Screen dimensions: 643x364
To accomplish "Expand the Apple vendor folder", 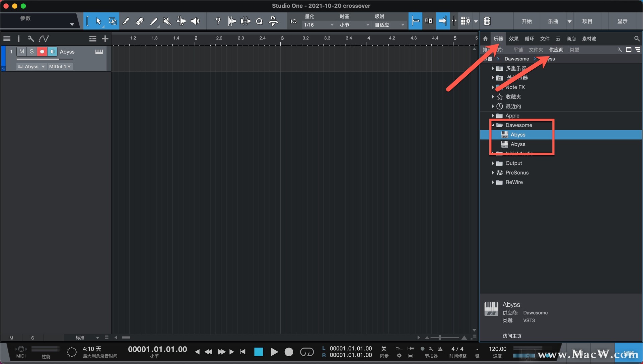I will point(493,116).
